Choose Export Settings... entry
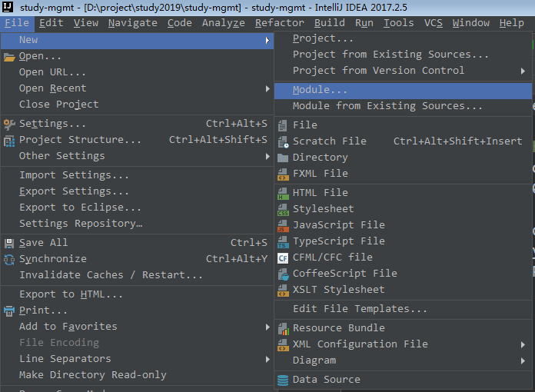 [137, 191]
